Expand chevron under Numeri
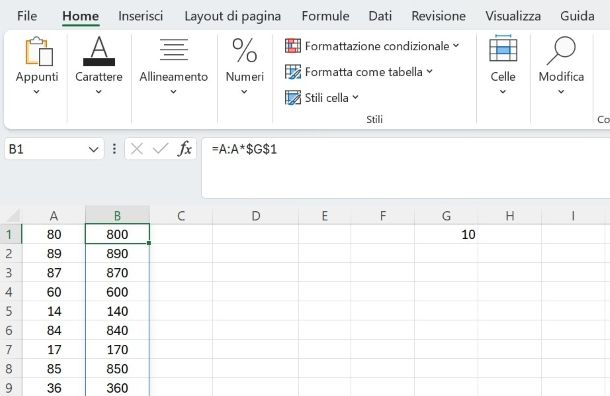This screenshot has height=396, width=610. point(244,92)
